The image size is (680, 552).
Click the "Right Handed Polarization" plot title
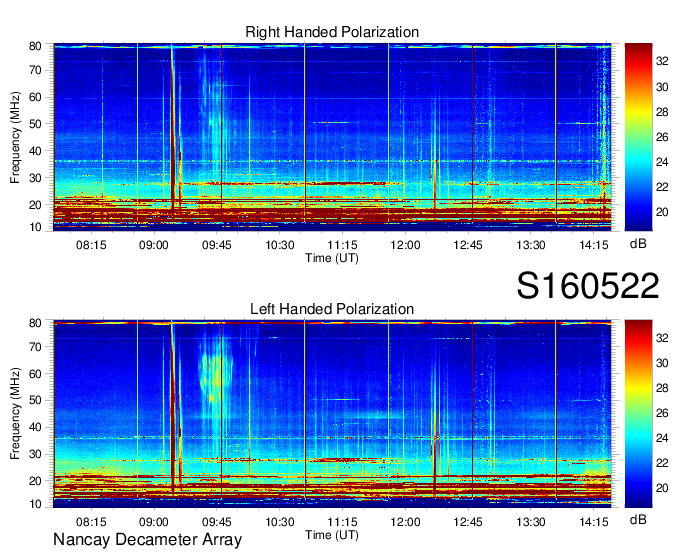pyautogui.click(x=332, y=32)
